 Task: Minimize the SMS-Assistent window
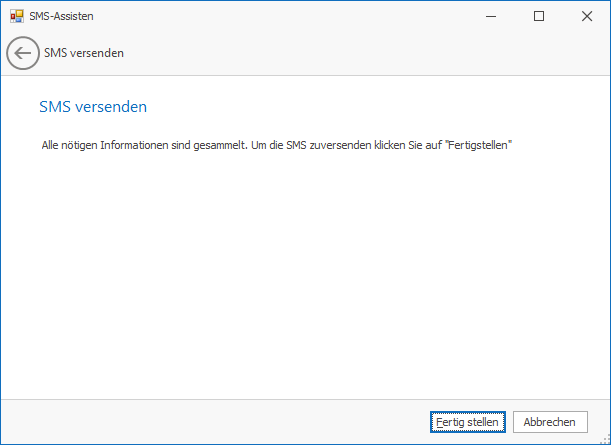[494, 16]
